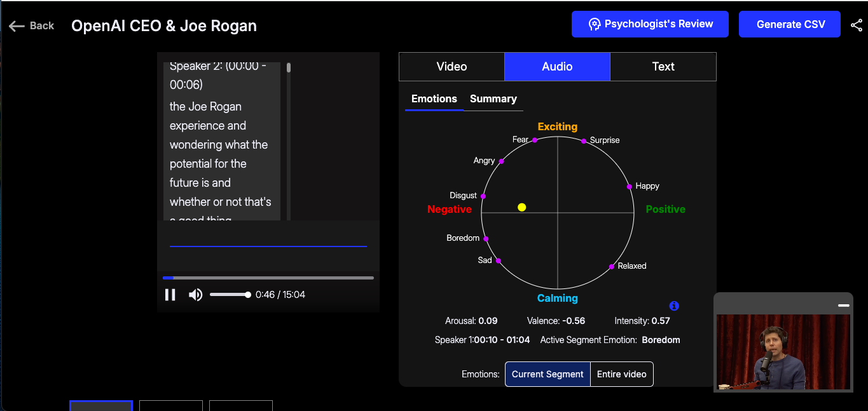Switch to the Video tab

point(451,67)
